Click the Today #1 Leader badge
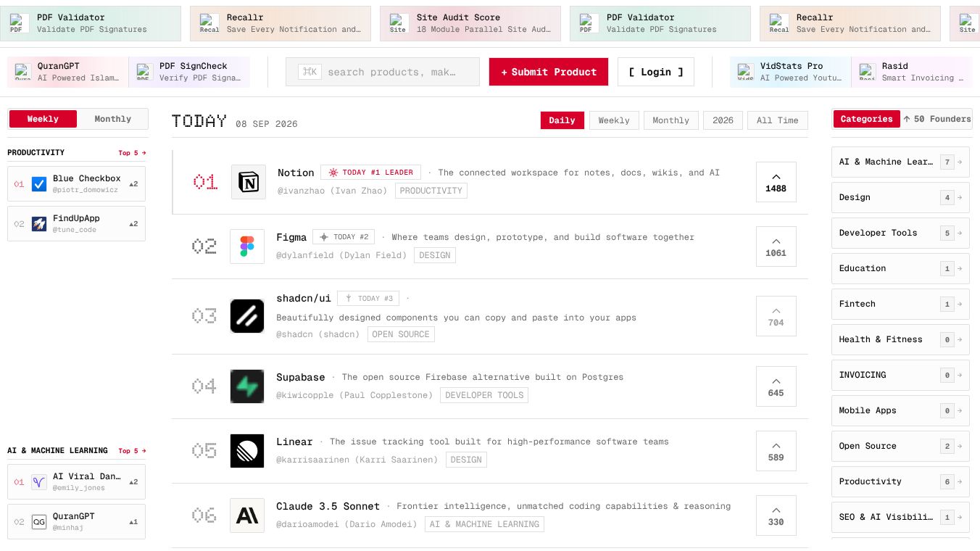Screen dimensions: 980x551 (371, 173)
